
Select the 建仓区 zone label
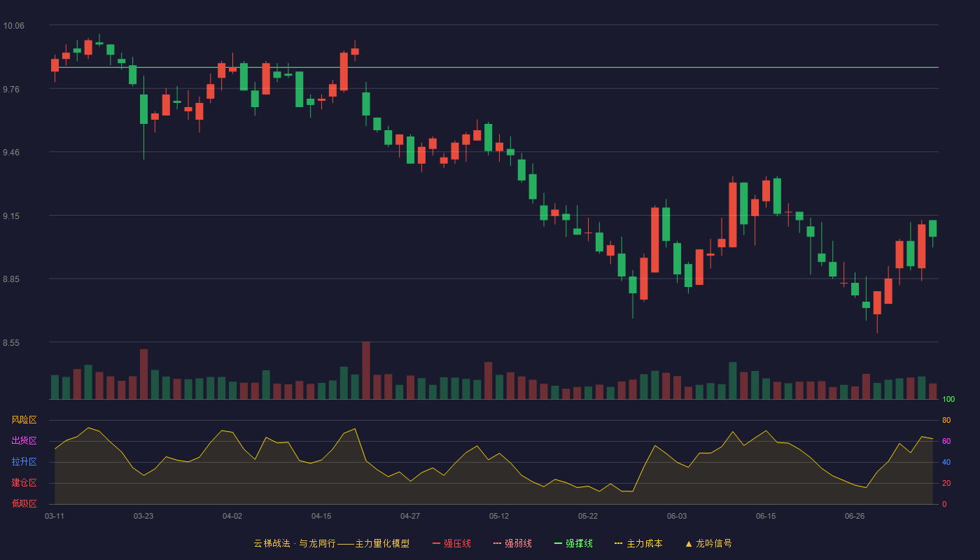[24, 483]
